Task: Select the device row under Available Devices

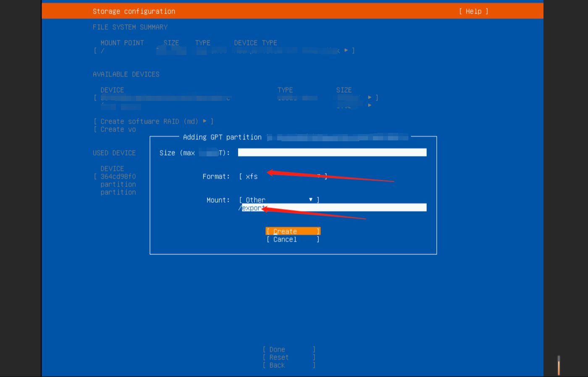Action: click(x=164, y=97)
